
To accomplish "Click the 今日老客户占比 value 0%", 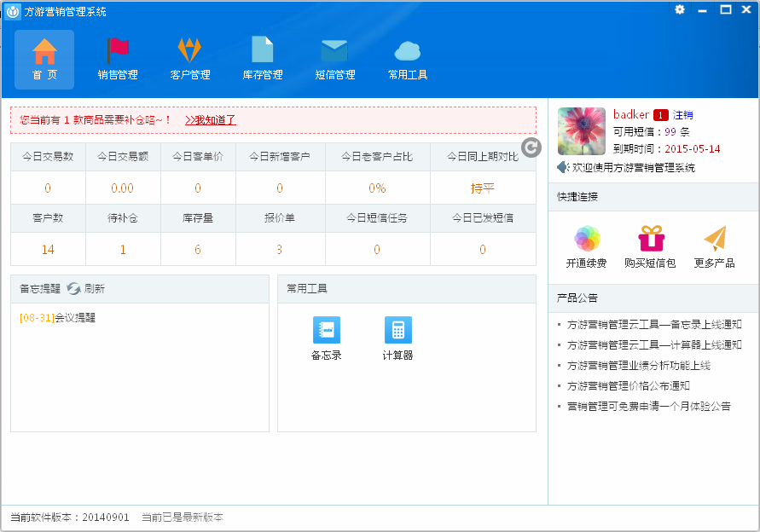I will (x=377, y=188).
